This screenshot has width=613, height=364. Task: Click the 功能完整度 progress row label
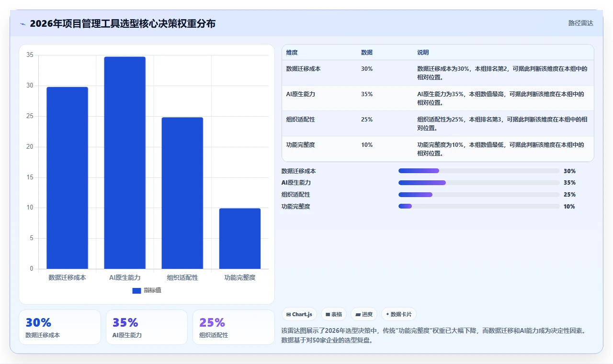[x=295, y=206]
